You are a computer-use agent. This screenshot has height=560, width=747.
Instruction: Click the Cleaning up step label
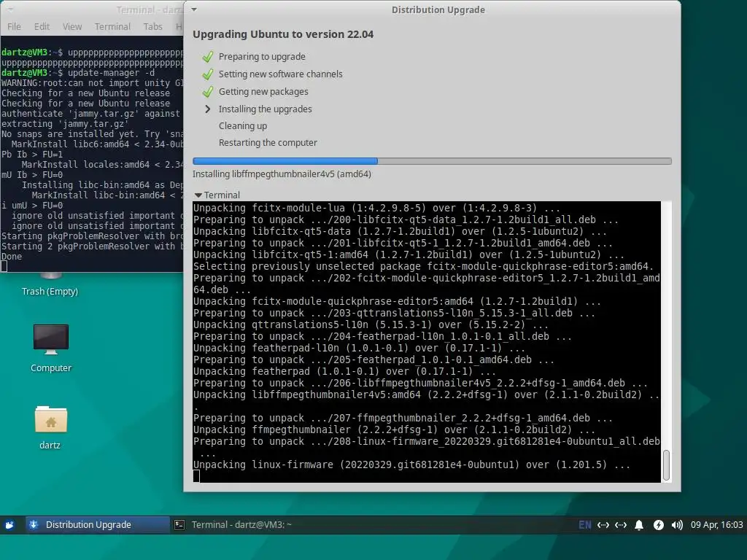click(242, 126)
